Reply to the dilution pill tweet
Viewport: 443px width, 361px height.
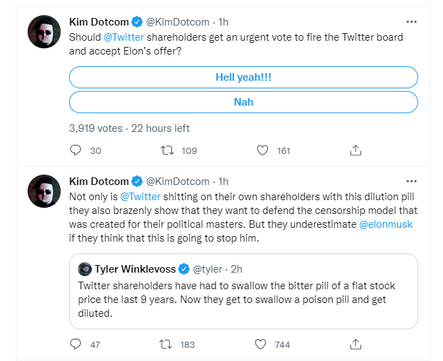click(x=76, y=344)
